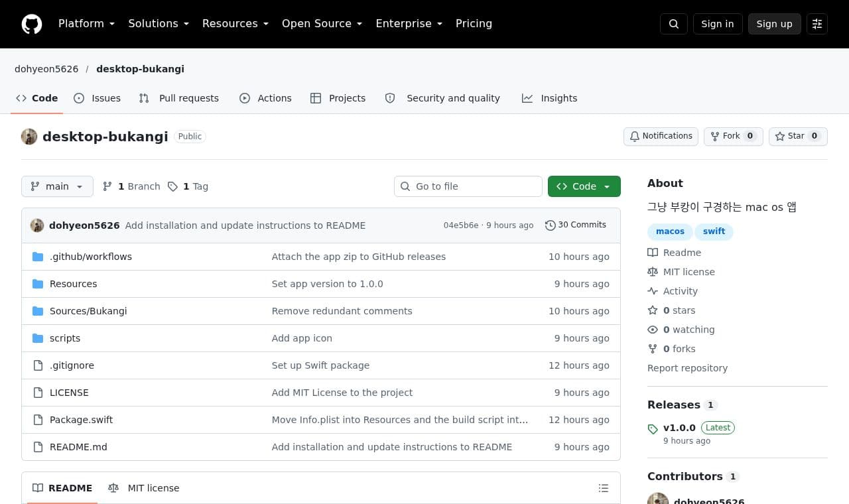849x504 pixels.
Task: Go to the GitHub homepage logo
Action: 32,24
